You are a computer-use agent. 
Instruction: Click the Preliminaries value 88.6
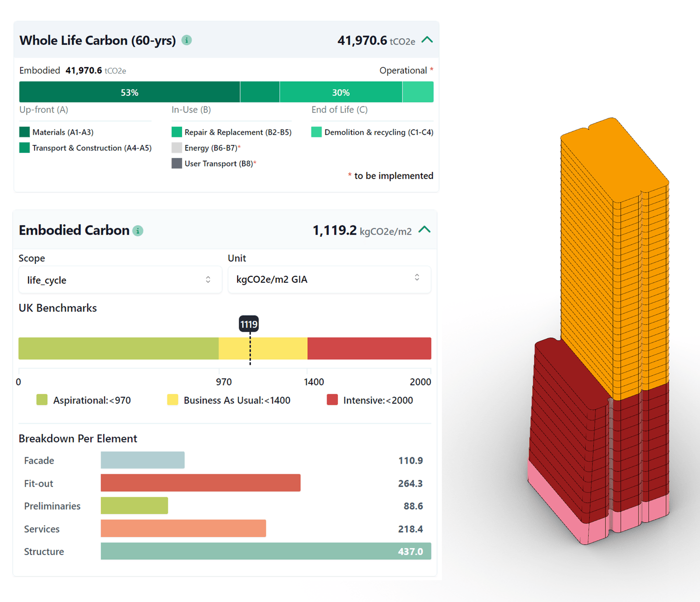pyautogui.click(x=413, y=506)
